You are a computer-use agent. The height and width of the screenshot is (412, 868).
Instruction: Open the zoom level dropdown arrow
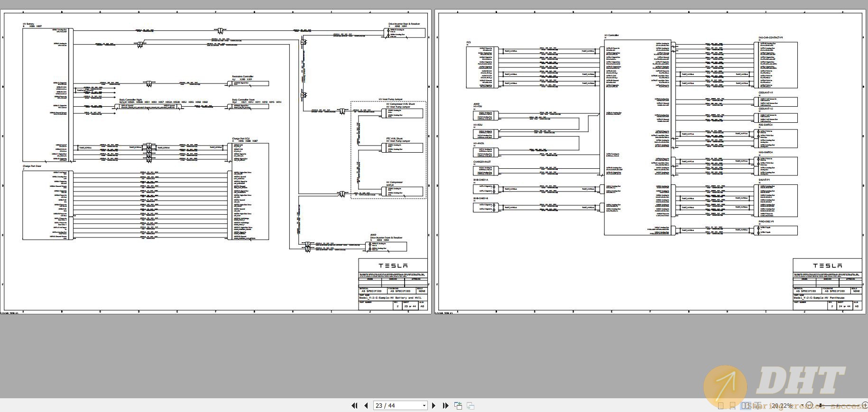(802, 406)
